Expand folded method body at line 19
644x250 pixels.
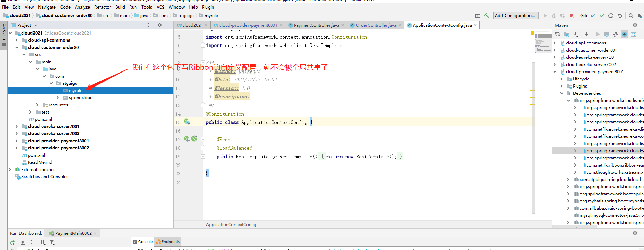(x=203, y=156)
